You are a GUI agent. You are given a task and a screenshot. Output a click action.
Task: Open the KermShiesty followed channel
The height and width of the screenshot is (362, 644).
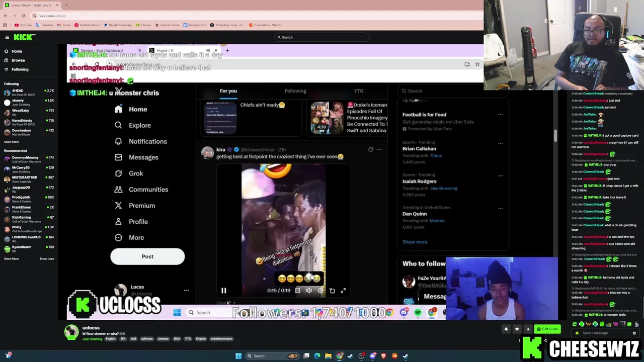pos(29,122)
